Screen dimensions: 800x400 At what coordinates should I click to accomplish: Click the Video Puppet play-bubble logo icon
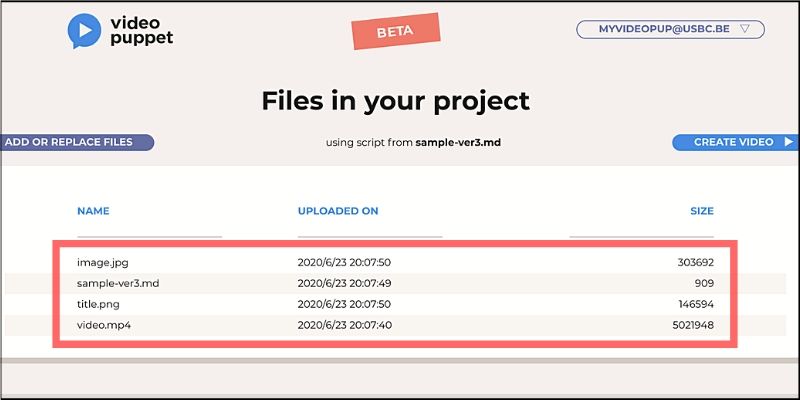84,31
